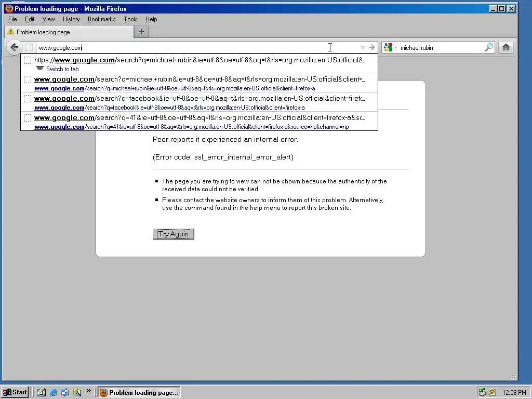The image size is (532, 399).
Task: Click the Firefox Problem loading page taskbar button
Action: point(139,393)
